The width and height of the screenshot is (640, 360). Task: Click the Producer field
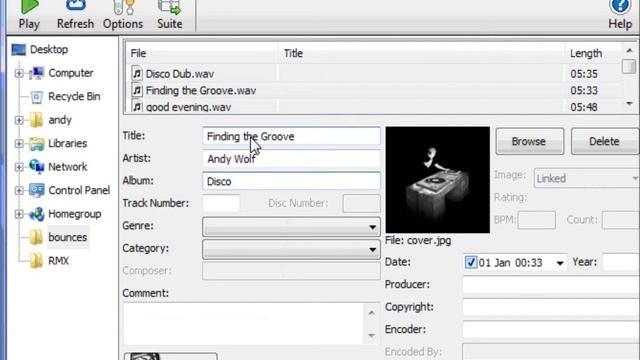coord(551,284)
